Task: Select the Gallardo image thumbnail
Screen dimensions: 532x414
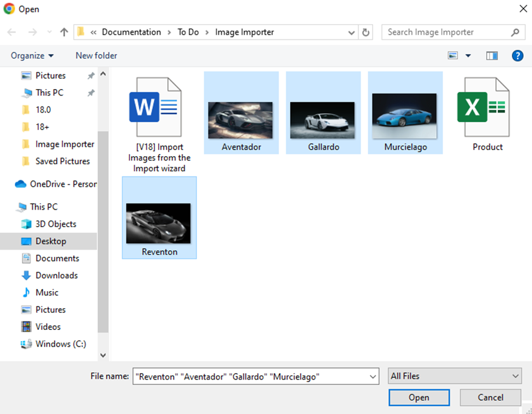Action: [x=324, y=113]
